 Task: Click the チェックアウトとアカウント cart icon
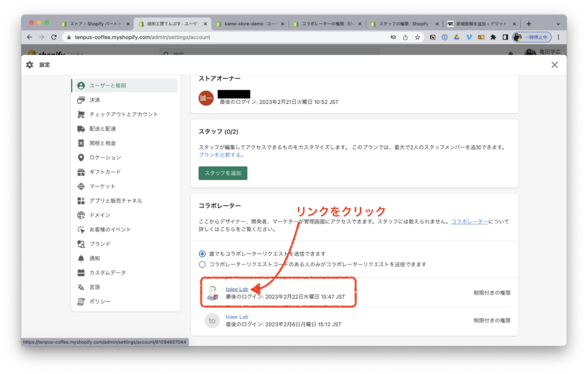point(81,114)
